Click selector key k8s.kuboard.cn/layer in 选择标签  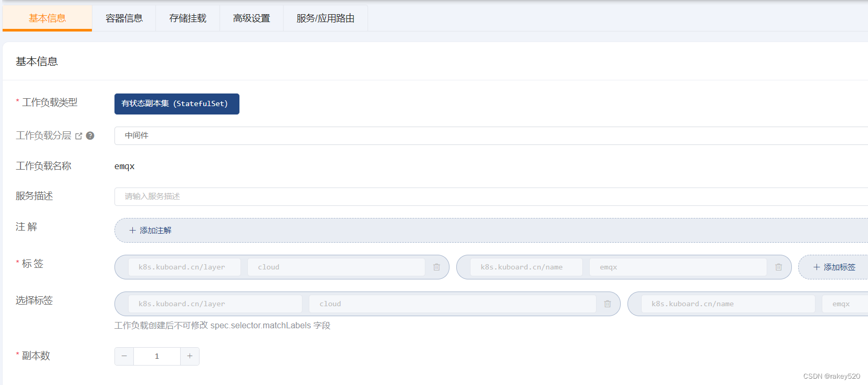pyautogui.click(x=215, y=304)
